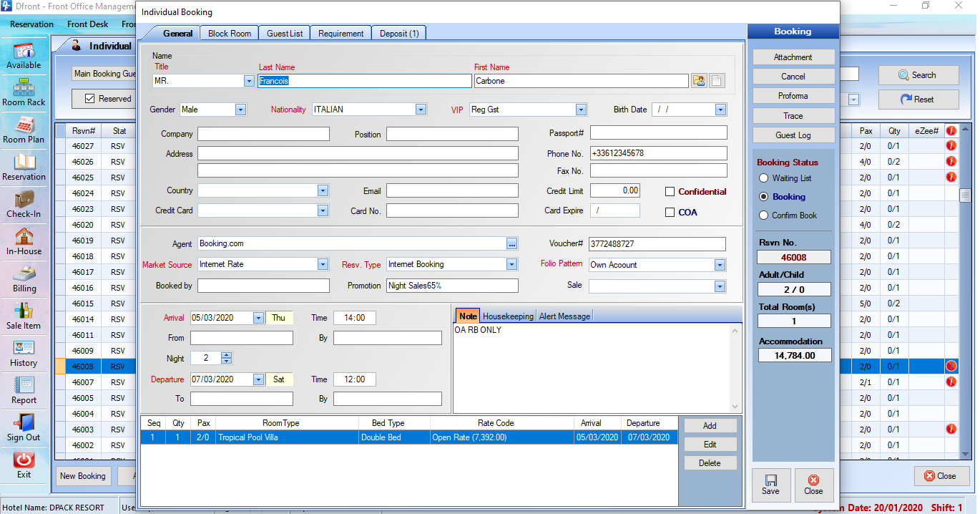Open the Available sidebar icon
The image size is (980, 514).
[x=24, y=56]
